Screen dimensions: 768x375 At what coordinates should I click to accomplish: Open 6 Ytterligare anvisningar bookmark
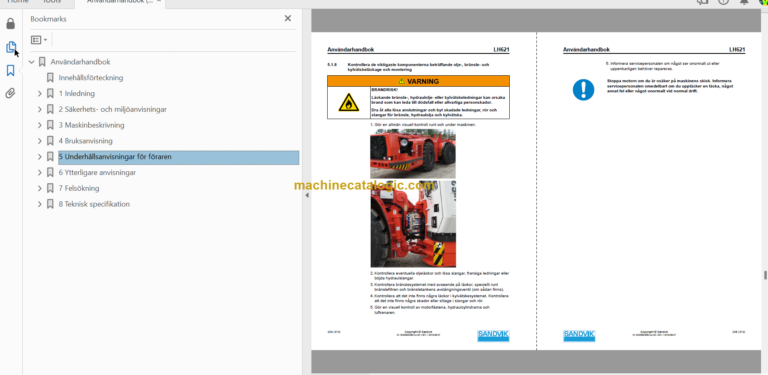[x=97, y=172]
